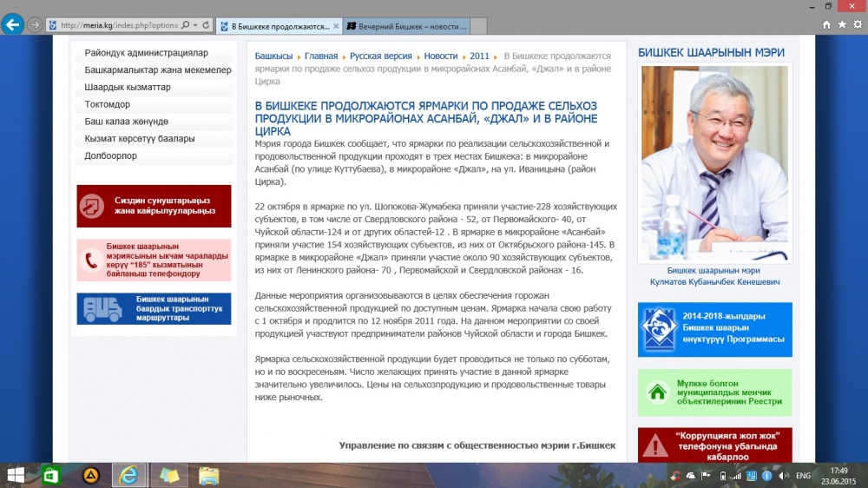Click the Internet Explorer taskbar icon
Image resolution: width=868 pixels, height=488 pixels.
click(129, 475)
